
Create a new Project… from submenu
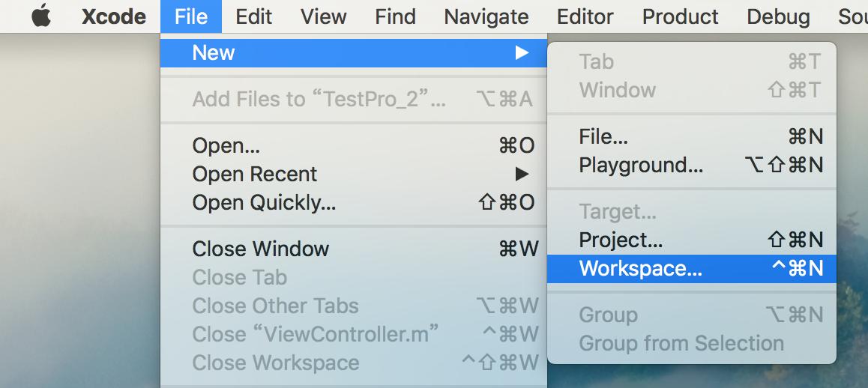click(x=691, y=240)
